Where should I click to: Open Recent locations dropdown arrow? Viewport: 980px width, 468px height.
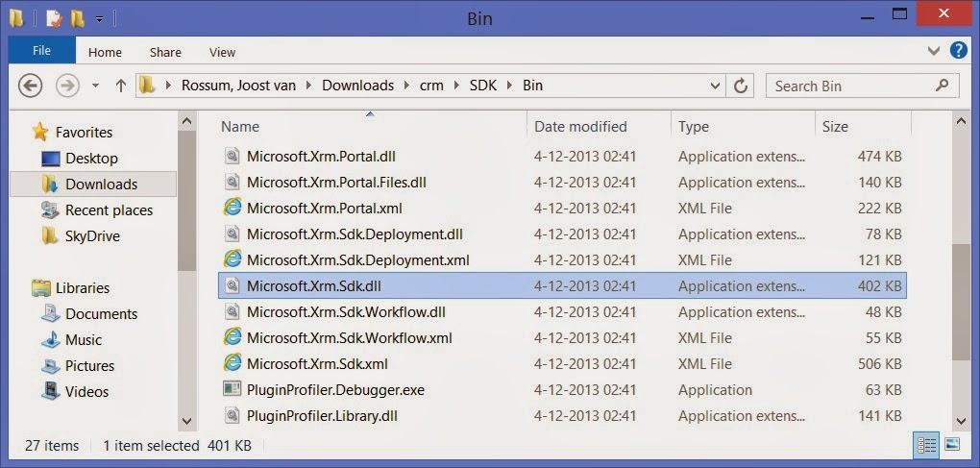pos(95,86)
